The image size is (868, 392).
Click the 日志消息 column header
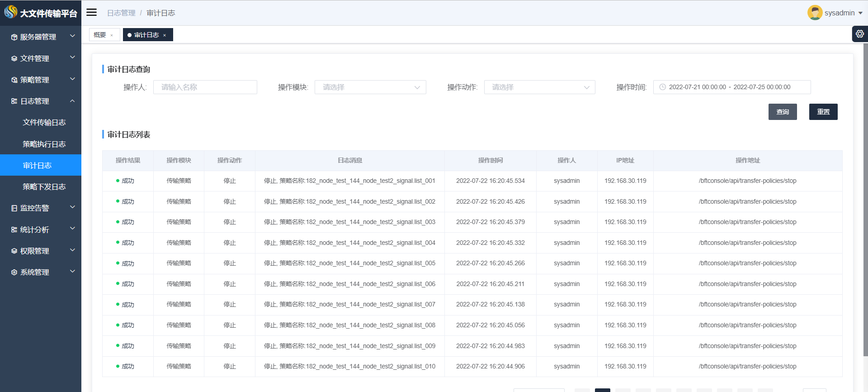click(x=350, y=160)
